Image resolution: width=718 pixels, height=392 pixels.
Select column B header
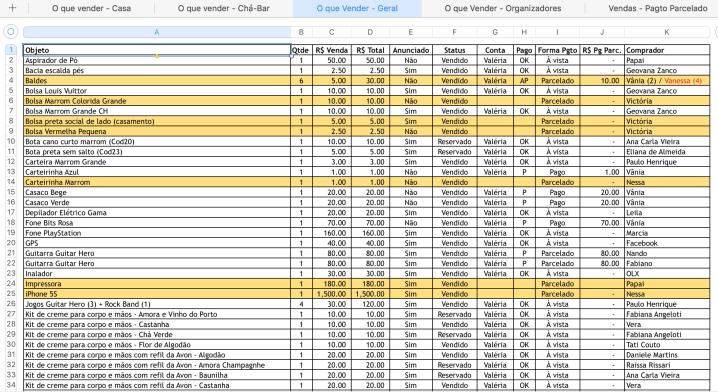(x=301, y=32)
